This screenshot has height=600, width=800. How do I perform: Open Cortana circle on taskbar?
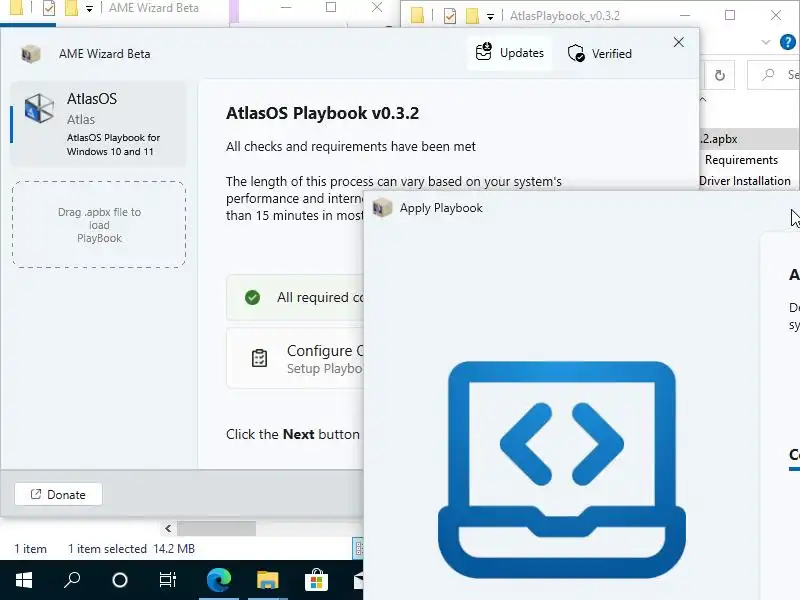pyautogui.click(x=119, y=580)
